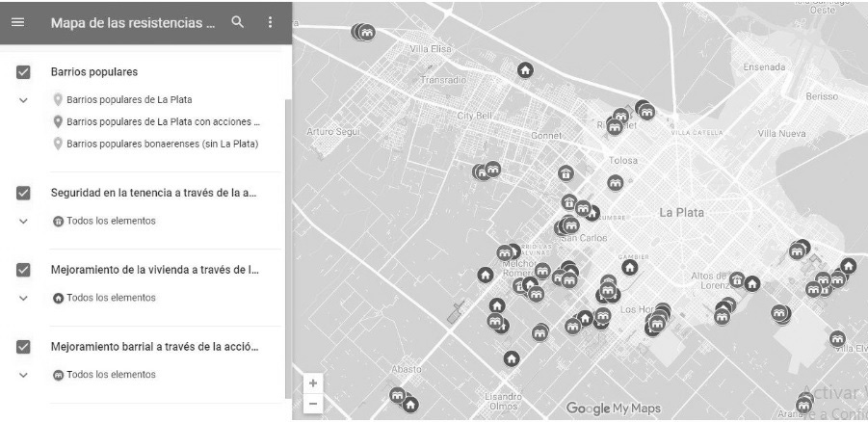
Task: Click the map marker near Tolosa
Action: point(615,182)
